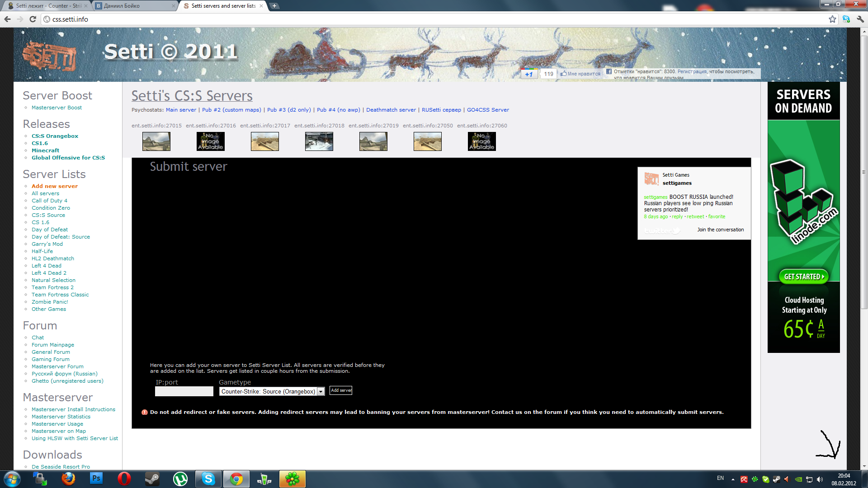Close the "Даниил Бойко" tab
Image resolution: width=868 pixels, height=488 pixels.
174,6
